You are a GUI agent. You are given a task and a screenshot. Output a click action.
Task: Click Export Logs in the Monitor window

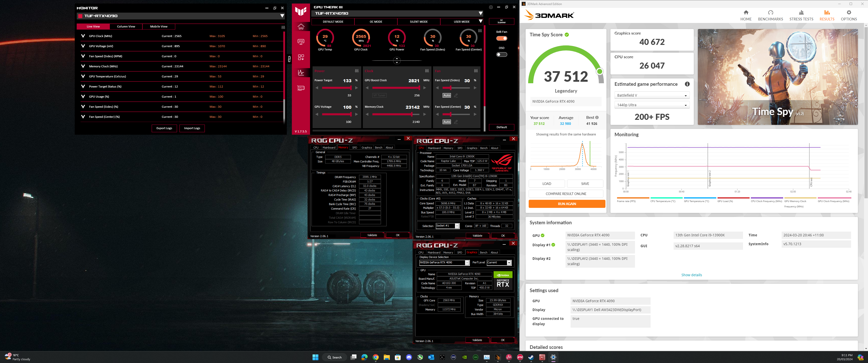pyautogui.click(x=164, y=128)
